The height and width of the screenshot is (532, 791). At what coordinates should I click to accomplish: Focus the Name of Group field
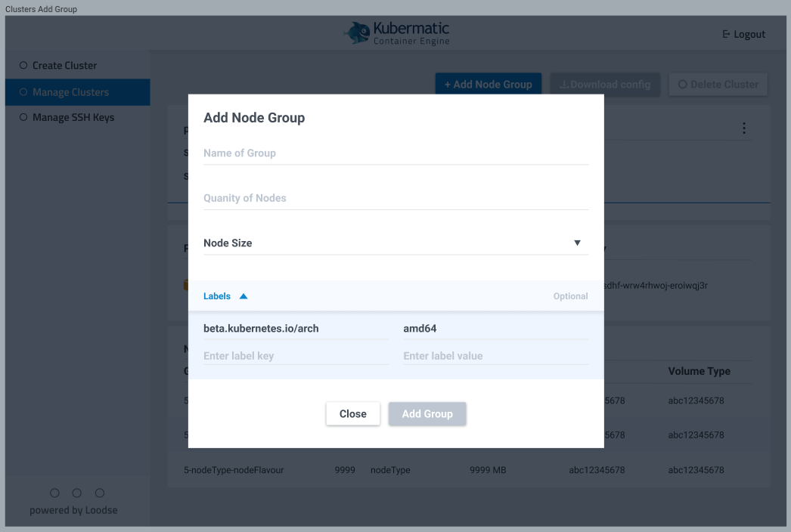(x=396, y=153)
